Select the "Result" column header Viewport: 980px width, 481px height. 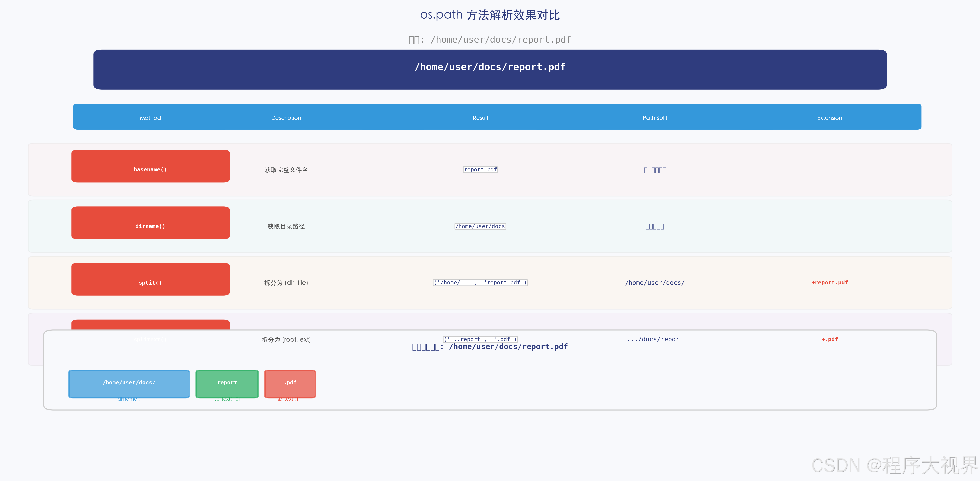coord(480,118)
